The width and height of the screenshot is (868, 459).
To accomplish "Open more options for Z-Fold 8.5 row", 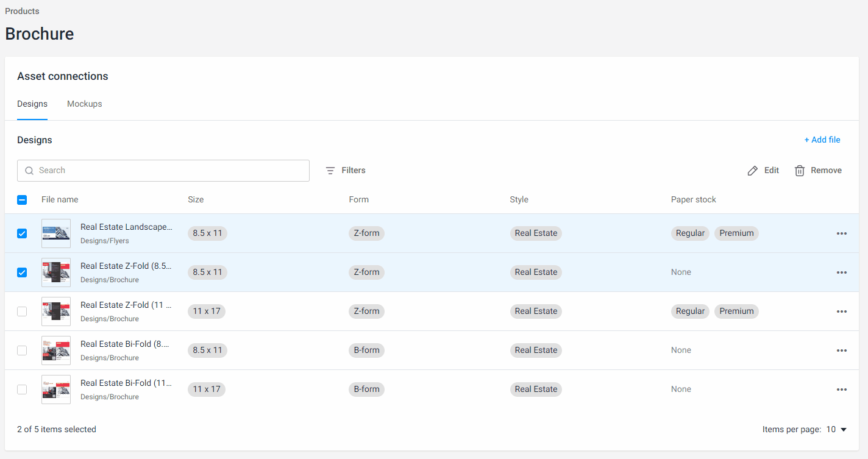I will point(841,272).
